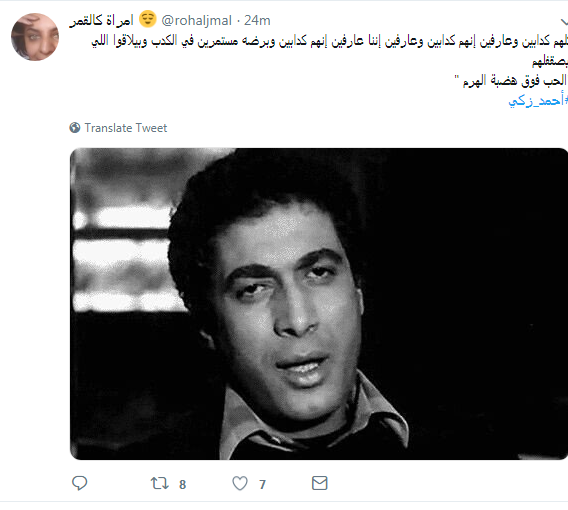This screenshot has height=510, width=568.
Task: Retweet using the arrows icon
Action: point(159,483)
